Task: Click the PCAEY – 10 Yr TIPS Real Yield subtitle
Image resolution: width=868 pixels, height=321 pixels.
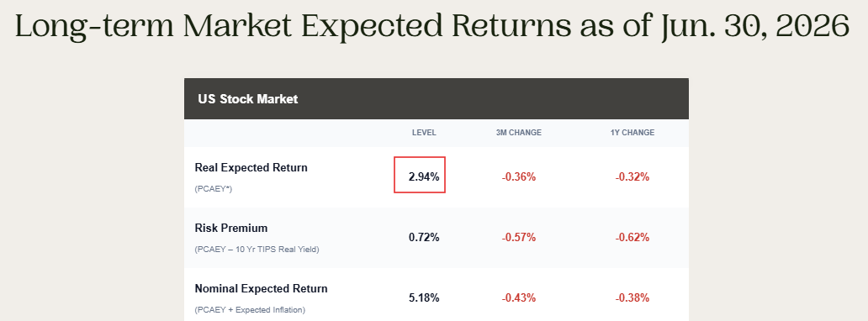Action: point(257,250)
